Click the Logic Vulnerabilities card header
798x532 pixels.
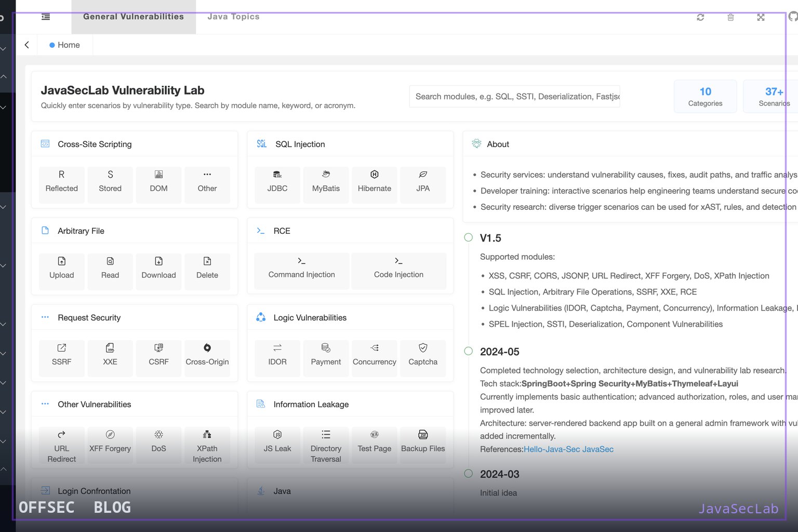350,318
